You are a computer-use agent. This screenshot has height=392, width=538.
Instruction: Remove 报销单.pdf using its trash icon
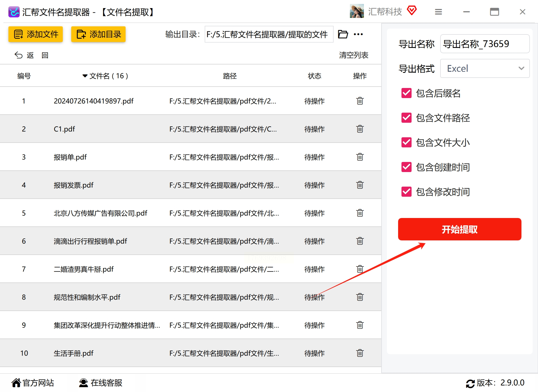[x=360, y=157]
